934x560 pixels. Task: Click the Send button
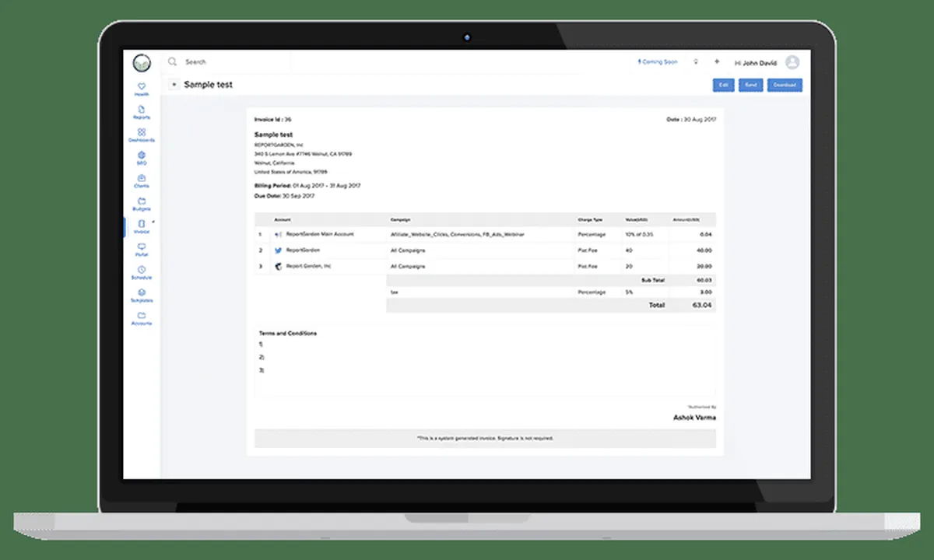(750, 85)
